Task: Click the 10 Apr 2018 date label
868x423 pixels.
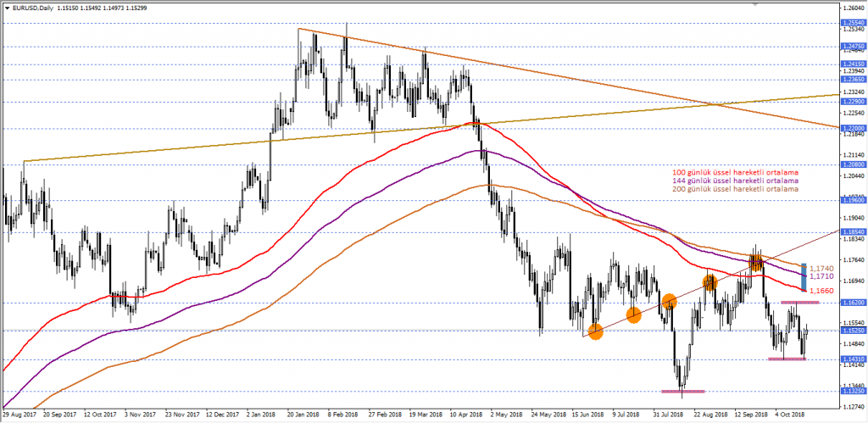Action: point(465,414)
